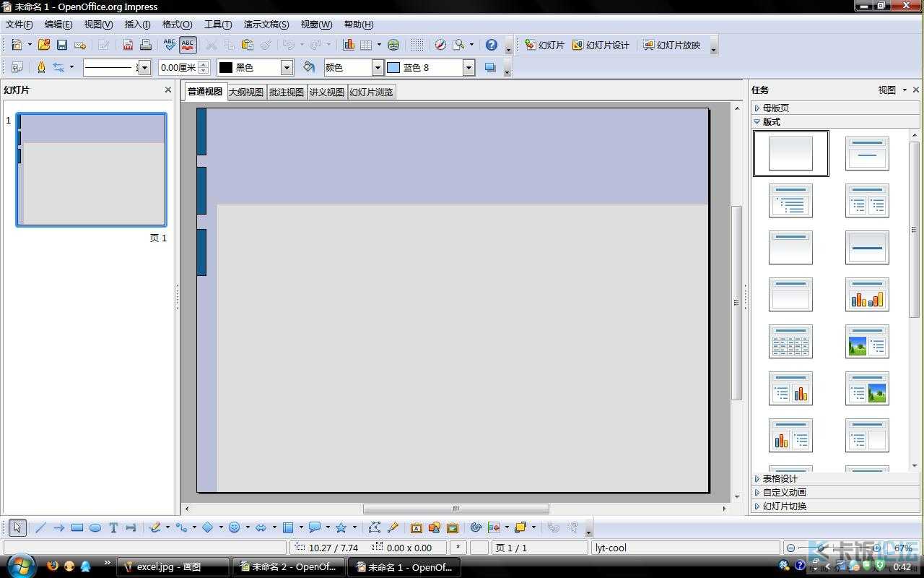Click the zoom magnifier icon
The height and width of the screenshot is (578, 924).
(458, 45)
